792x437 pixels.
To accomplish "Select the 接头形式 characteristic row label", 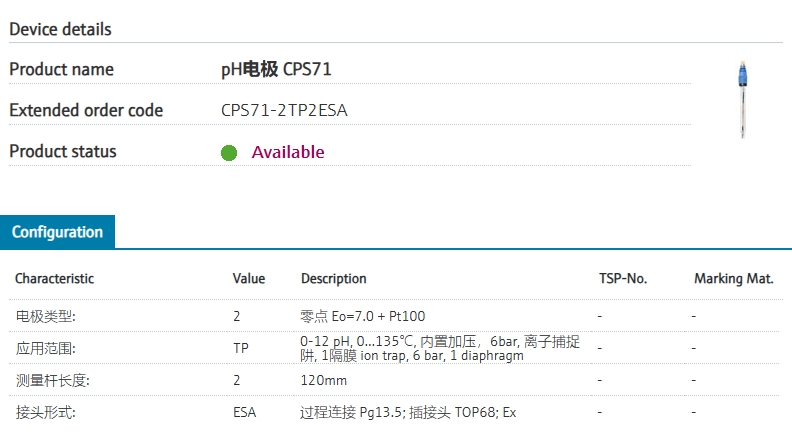I will click(x=46, y=412).
